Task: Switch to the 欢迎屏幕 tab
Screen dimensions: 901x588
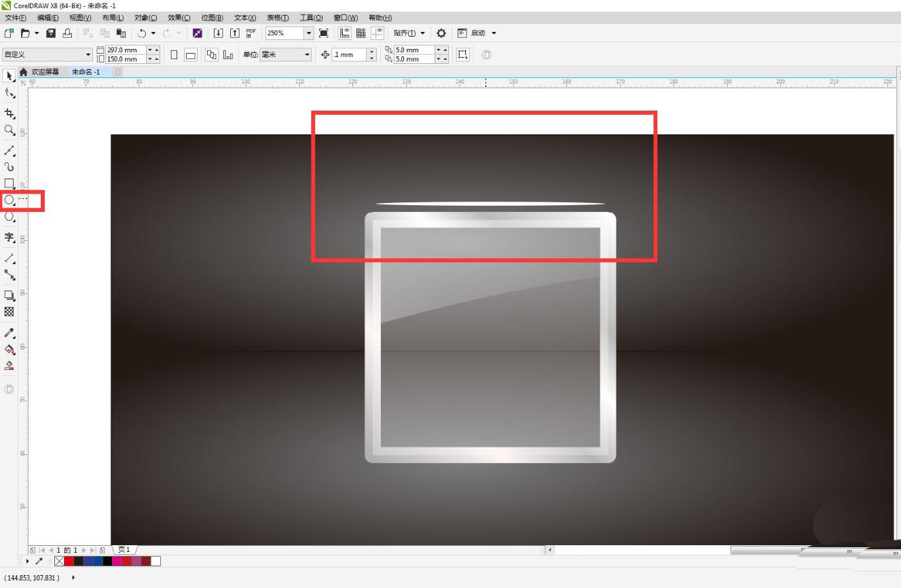Action: coord(45,72)
